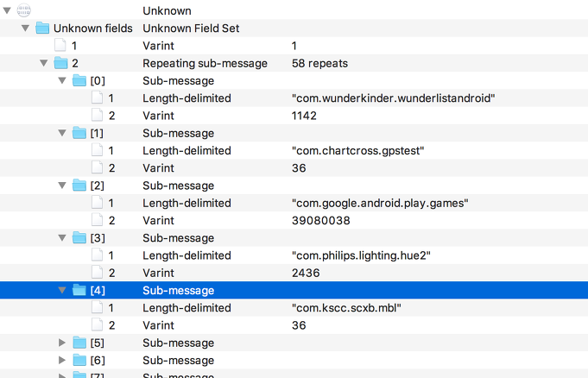
Task: Click the value 2436
Action: (x=306, y=273)
